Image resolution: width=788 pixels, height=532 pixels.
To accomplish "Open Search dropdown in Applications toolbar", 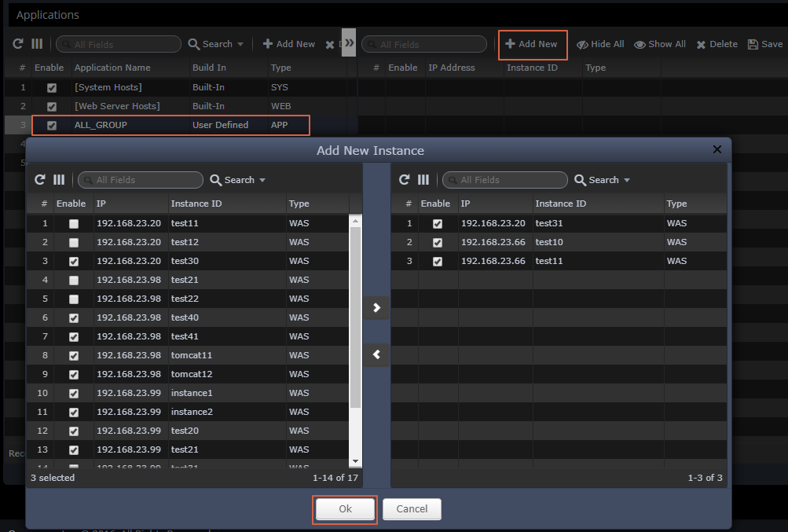I will [x=216, y=44].
